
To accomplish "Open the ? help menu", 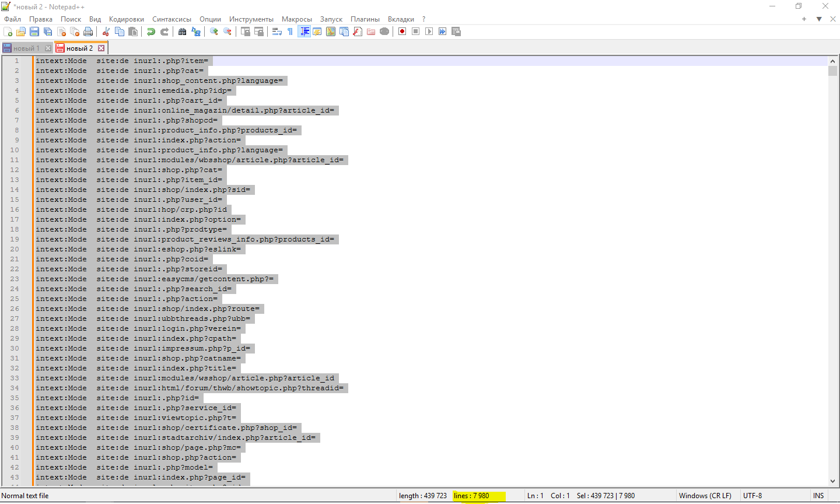I will pyautogui.click(x=424, y=19).
